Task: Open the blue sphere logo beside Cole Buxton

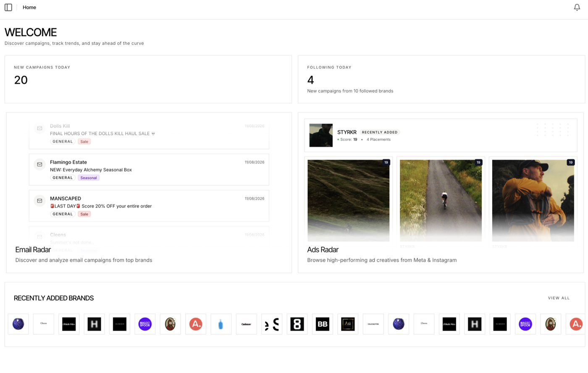Action: click(399, 324)
